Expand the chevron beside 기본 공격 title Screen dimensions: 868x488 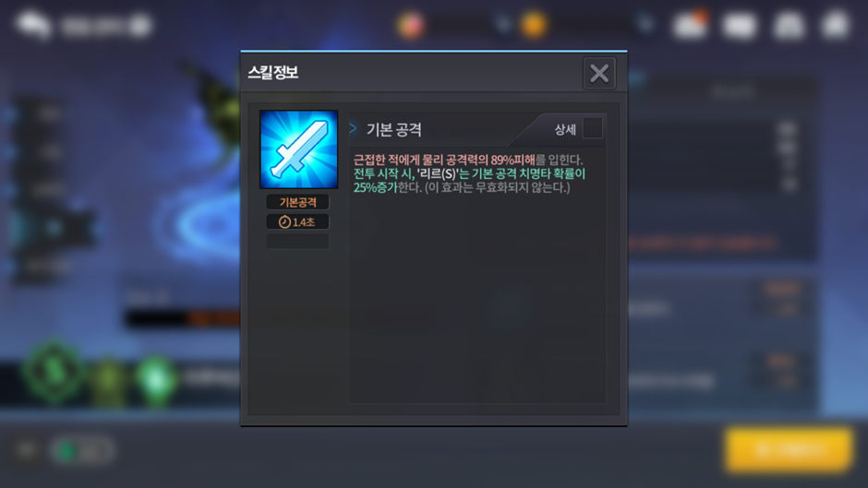pos(353,128)
